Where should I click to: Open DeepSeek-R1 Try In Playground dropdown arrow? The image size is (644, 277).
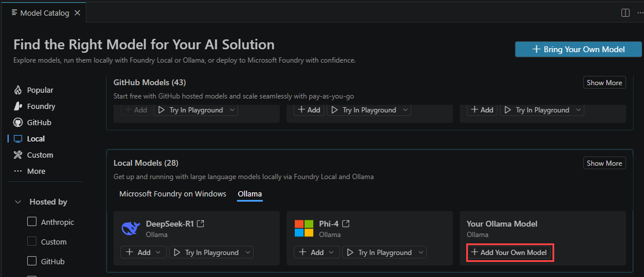tap(248, 252)
